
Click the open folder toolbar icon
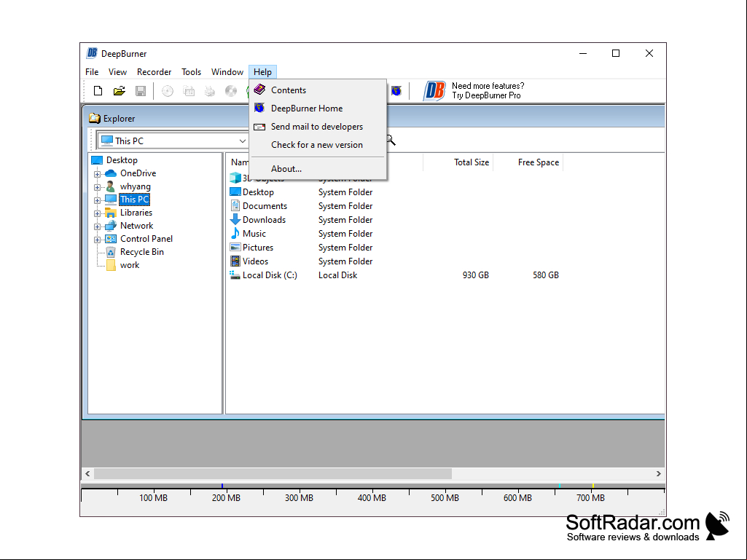tap(119, 90)
